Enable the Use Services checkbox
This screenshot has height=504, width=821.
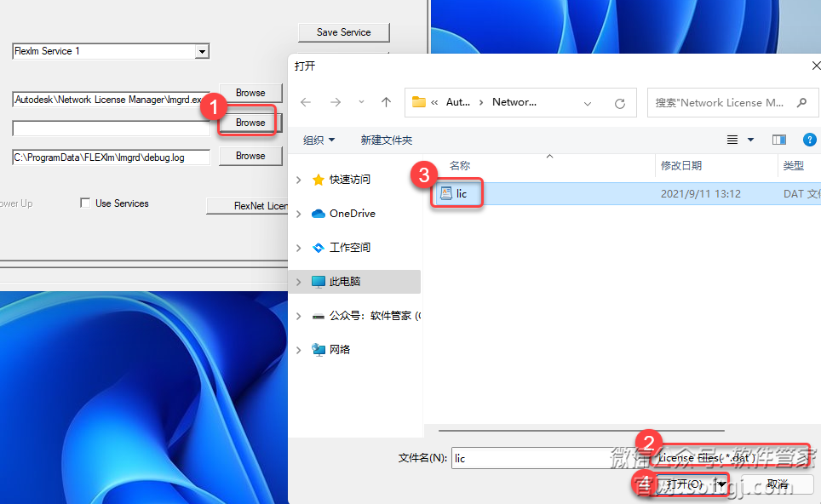pos(85,203)
